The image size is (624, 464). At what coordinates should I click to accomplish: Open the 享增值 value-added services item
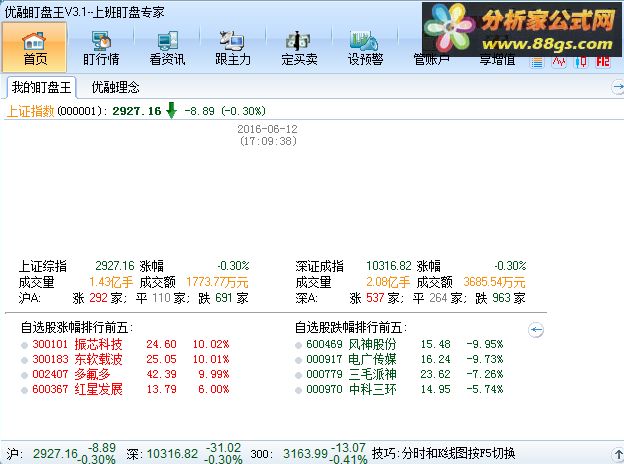497,60
